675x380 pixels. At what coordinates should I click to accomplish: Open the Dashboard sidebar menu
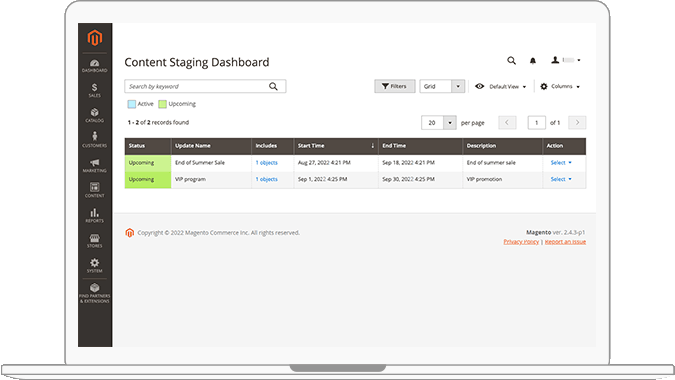point(95,66)
